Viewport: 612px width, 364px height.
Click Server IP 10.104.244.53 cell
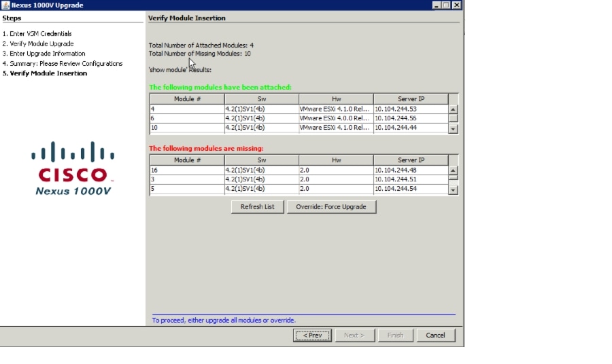[411, 109]
